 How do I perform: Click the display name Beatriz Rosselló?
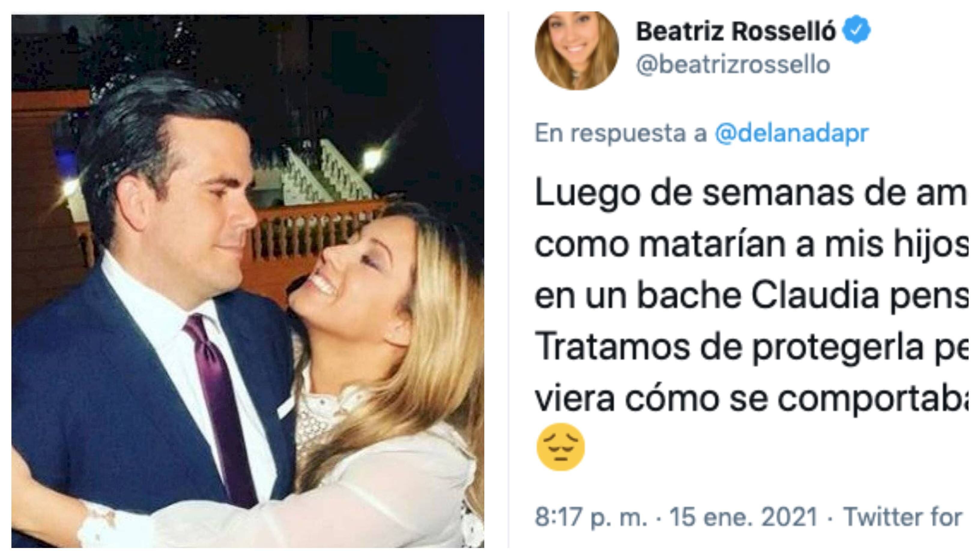736,31
